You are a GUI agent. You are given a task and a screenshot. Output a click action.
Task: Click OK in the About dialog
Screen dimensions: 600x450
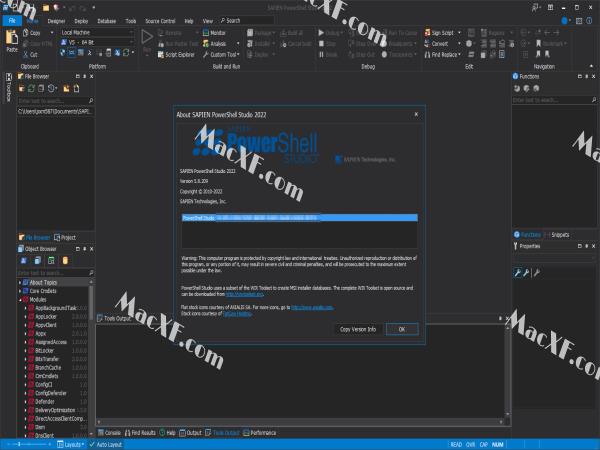402,329
